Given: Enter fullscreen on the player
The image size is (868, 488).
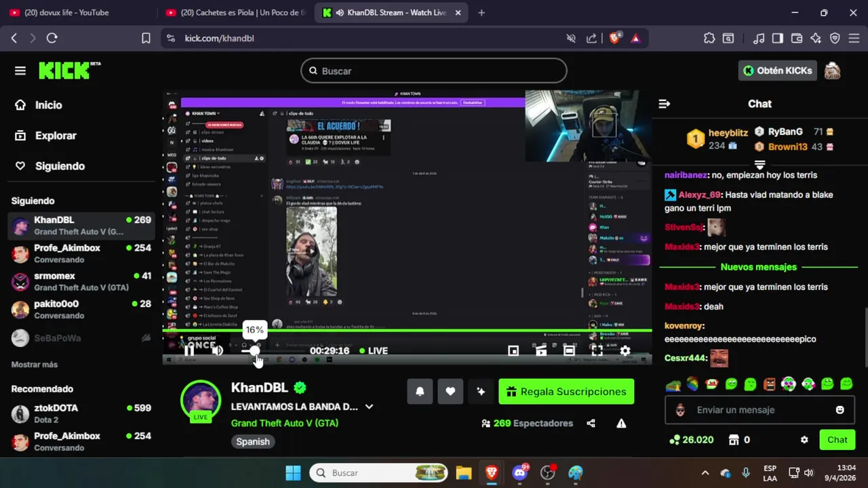Looking at the screenshot, I should (597, 350).
